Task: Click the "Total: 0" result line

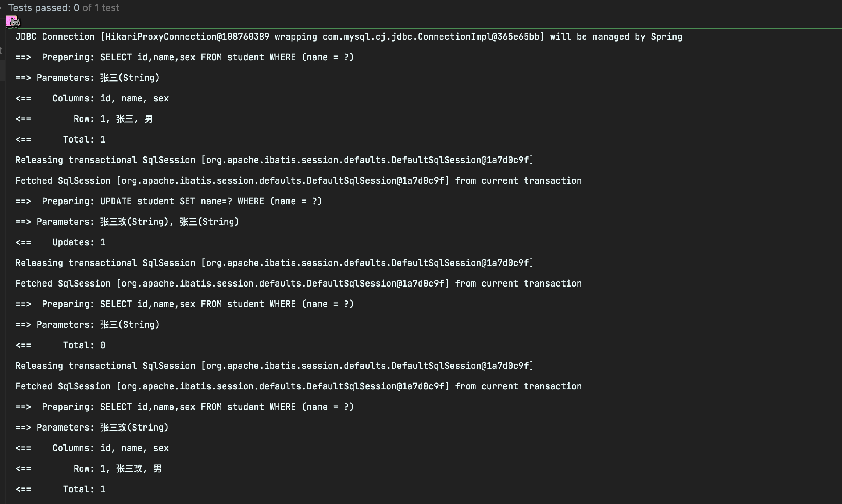Action: (84, 345)
